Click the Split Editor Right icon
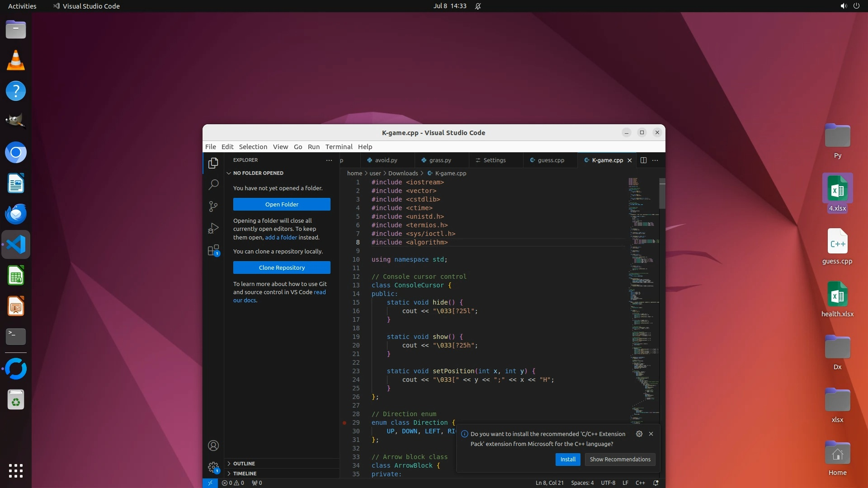Screen dimensions: 868x488 pyautogui.click(x=643, y=160)
